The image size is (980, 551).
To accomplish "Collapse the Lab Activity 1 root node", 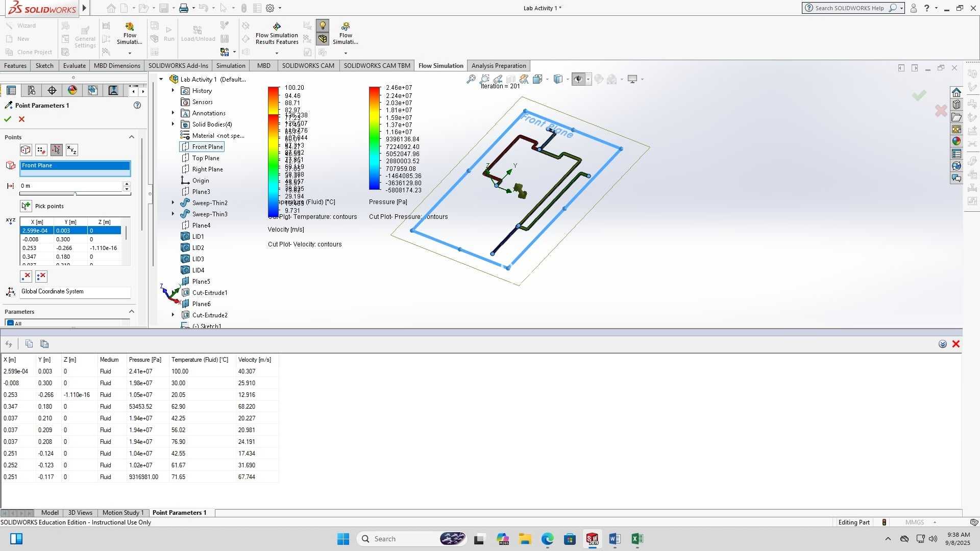I will tap(161, 79).
